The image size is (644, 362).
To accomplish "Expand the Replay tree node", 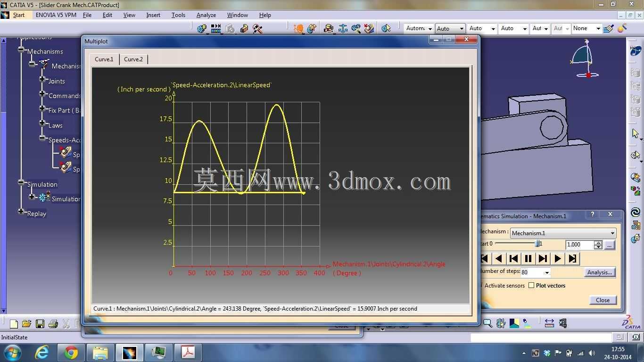I will 21,211.
